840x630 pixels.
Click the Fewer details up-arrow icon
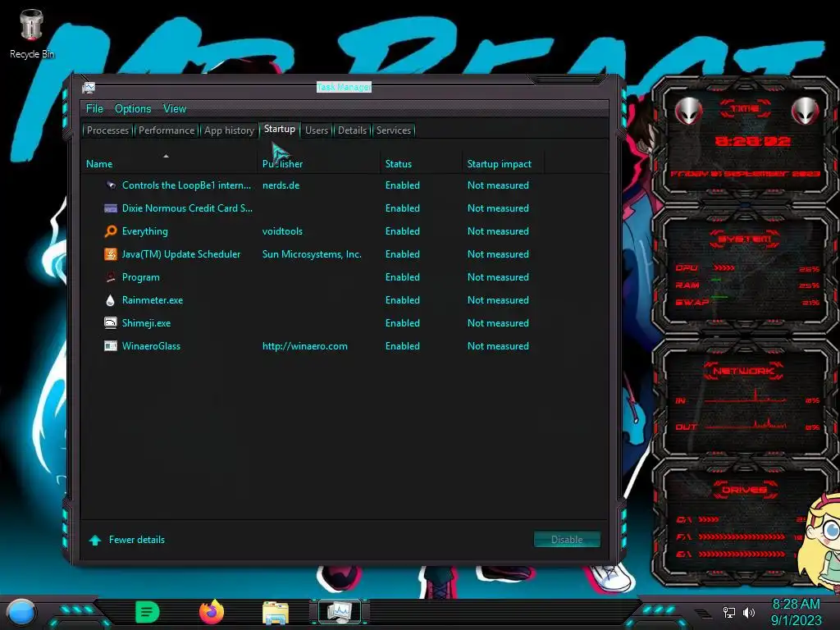click(x=95, y=540)
